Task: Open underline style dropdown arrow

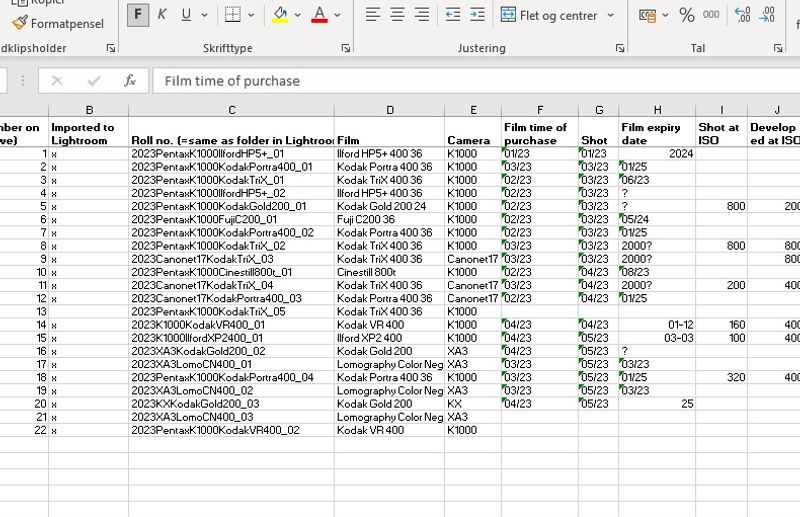Action: point(205,15)
